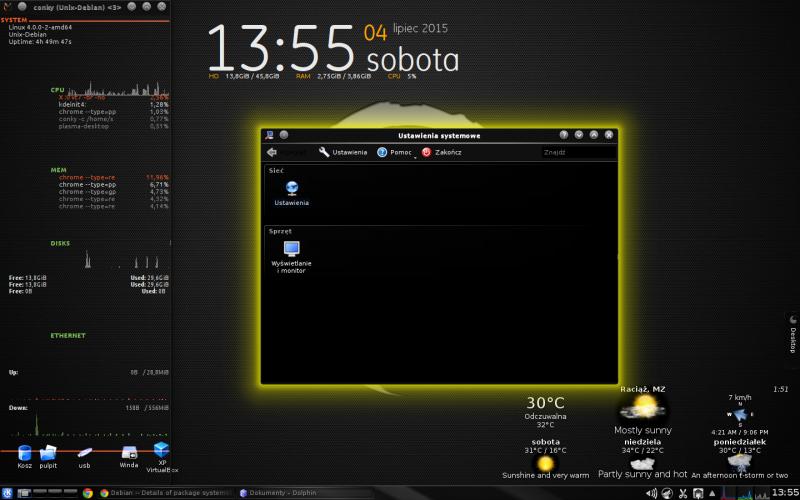Click the taskbar digital clock
The image size is (800, 500).
[x=784, y=493]
